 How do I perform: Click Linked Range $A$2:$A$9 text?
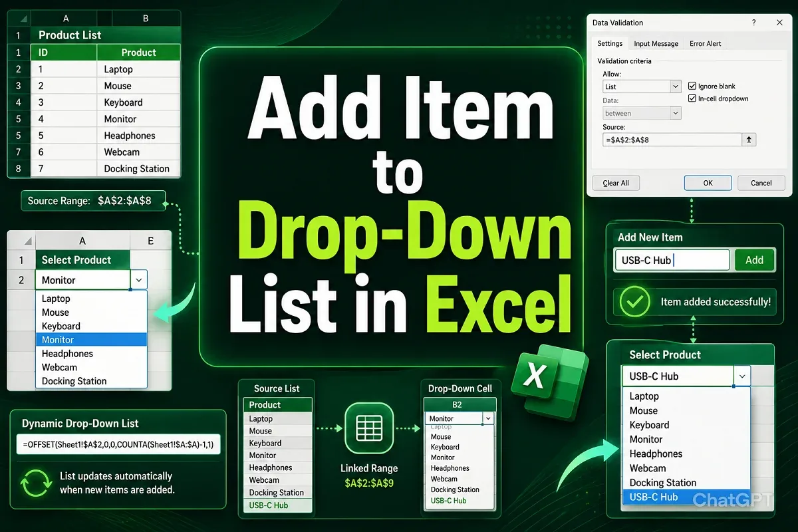[x=369, y=483]
